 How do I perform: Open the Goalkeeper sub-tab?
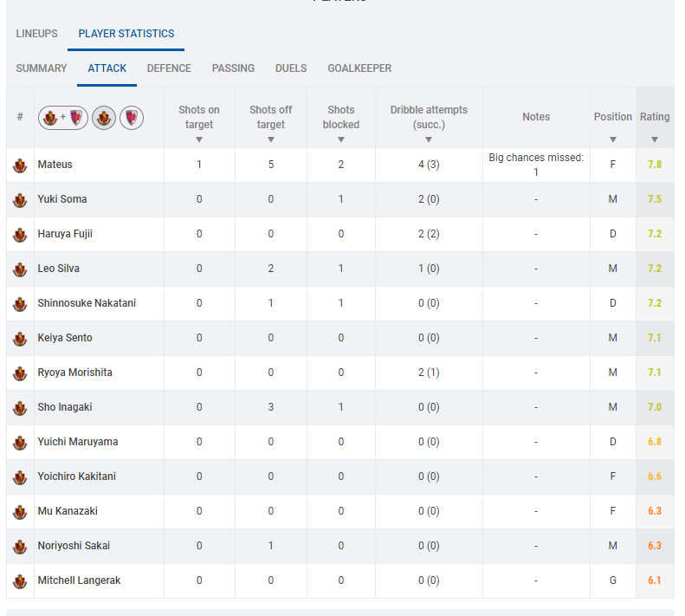(359, 68)
